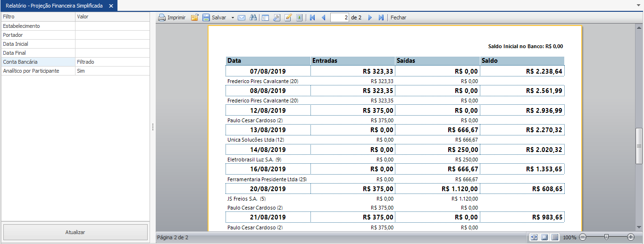Click the pencil edit page icon
The height and width of the screenshot is (244, 644).
point(288,17)
